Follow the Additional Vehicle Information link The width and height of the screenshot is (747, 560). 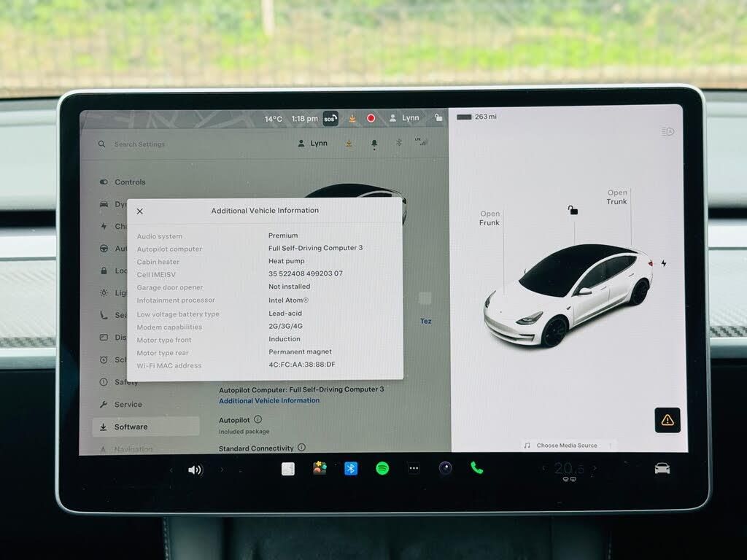coord(269,400)
